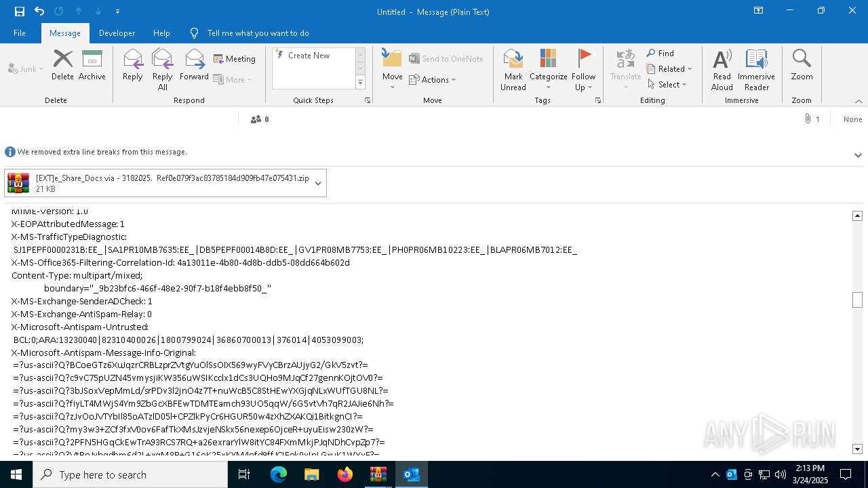Open Task View in taskbar

coord(244,474)
